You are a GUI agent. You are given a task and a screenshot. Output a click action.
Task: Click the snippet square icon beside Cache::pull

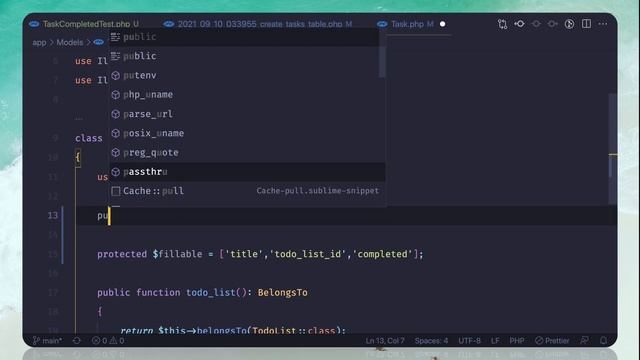pos(116,191)
